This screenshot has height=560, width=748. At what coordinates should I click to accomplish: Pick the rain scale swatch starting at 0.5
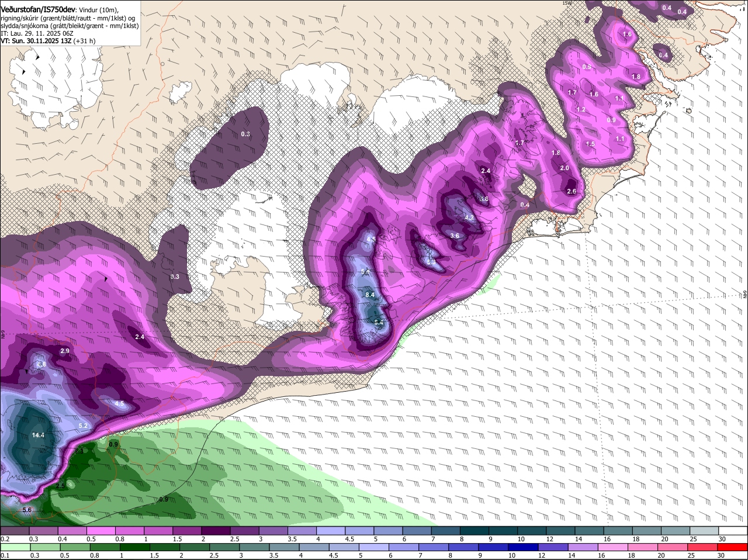[75, 547]
